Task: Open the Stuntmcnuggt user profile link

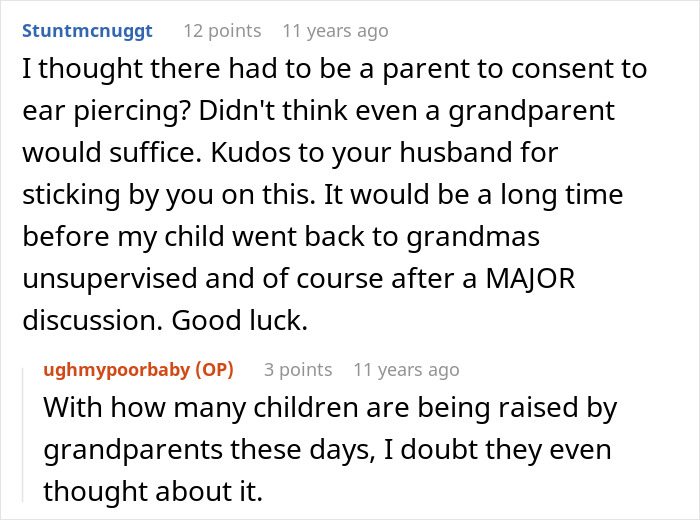Action: coord(88,31)
